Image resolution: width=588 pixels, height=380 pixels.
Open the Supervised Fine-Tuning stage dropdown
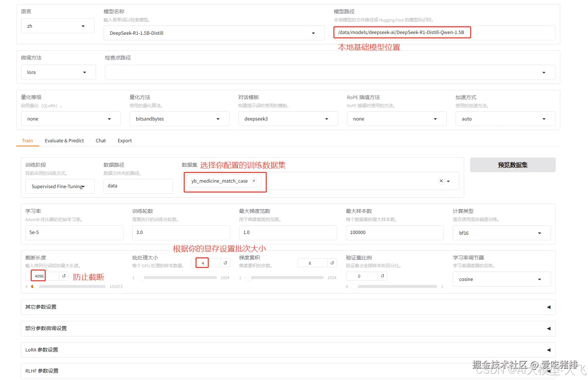[60, 186]
